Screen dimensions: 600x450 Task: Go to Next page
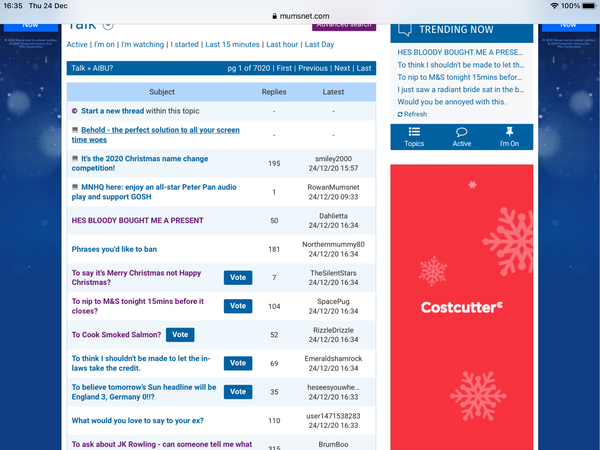pyautogui.click(x=342, y=68)
